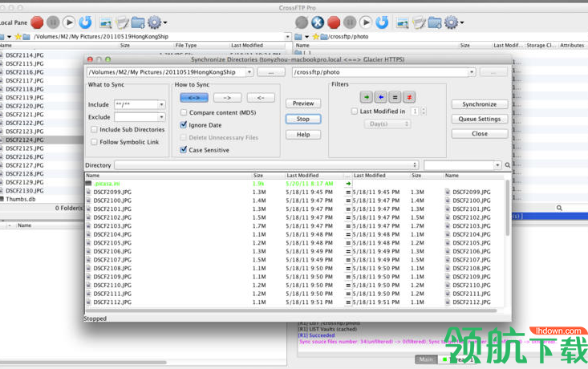Click sync list vertical scrollbar
Viewport: 588px width, 369px height.
[507, 208]
